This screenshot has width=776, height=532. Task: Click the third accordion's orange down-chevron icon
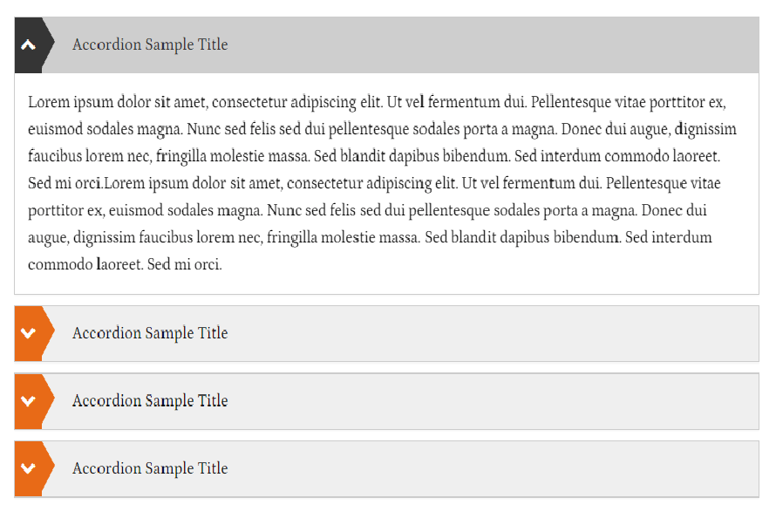pos(29,401)
